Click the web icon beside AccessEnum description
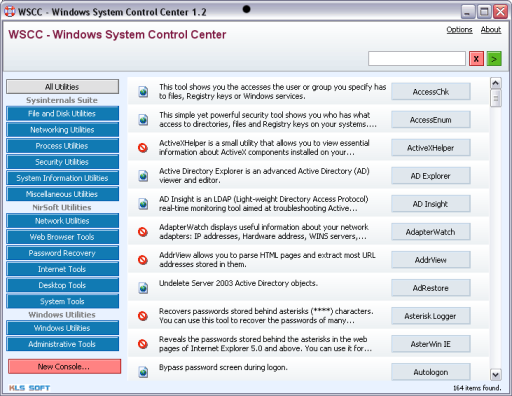 click(143, 120)
